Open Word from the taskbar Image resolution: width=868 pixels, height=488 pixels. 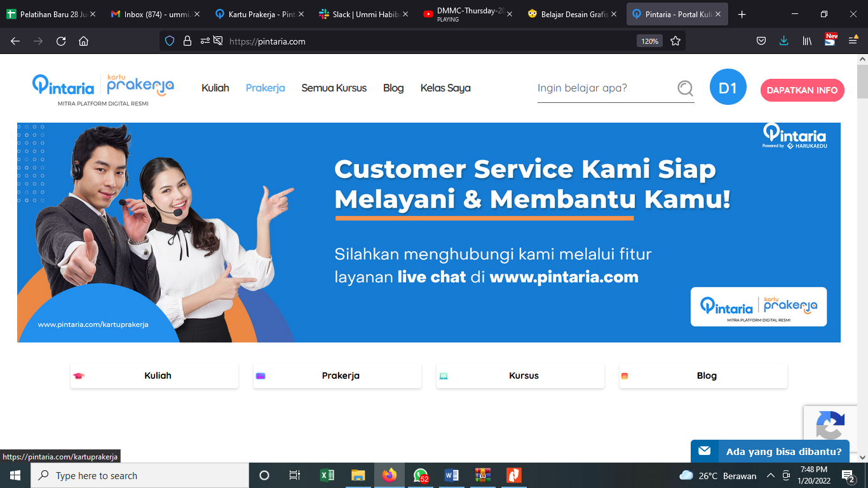click(x=452, y=475)
